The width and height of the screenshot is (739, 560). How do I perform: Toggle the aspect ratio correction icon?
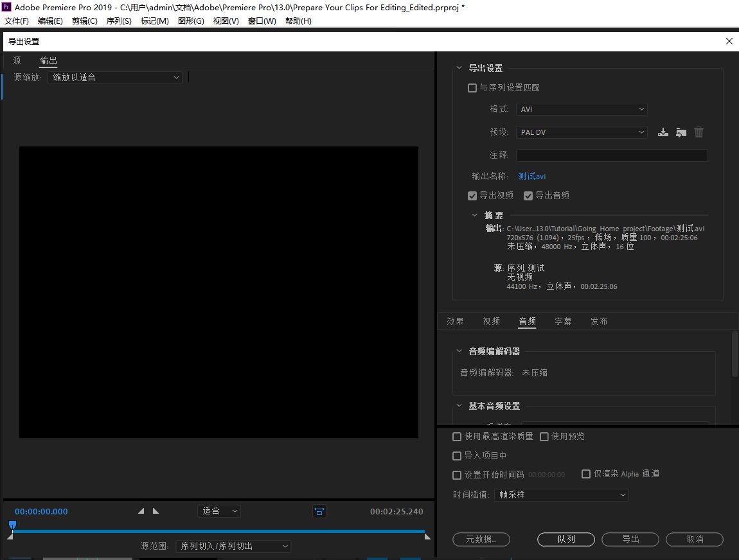(319, 511)
